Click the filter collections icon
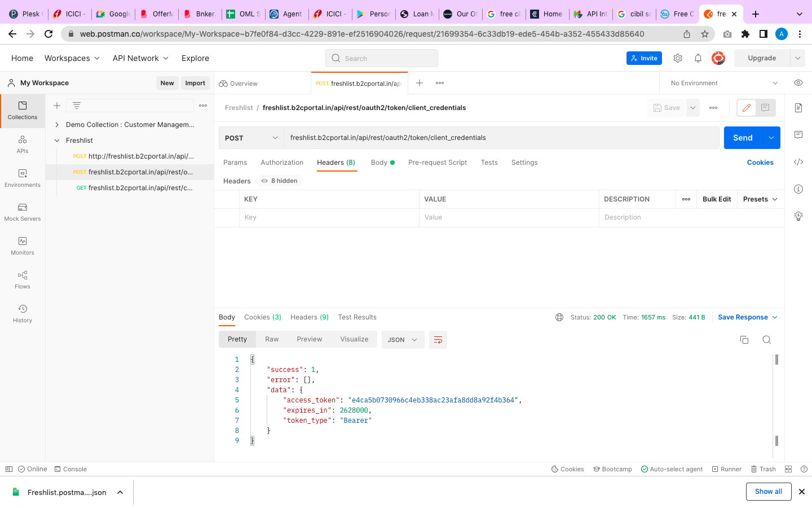Image resolution: width=812 pixels, height=508 pixels. point(77,106)
